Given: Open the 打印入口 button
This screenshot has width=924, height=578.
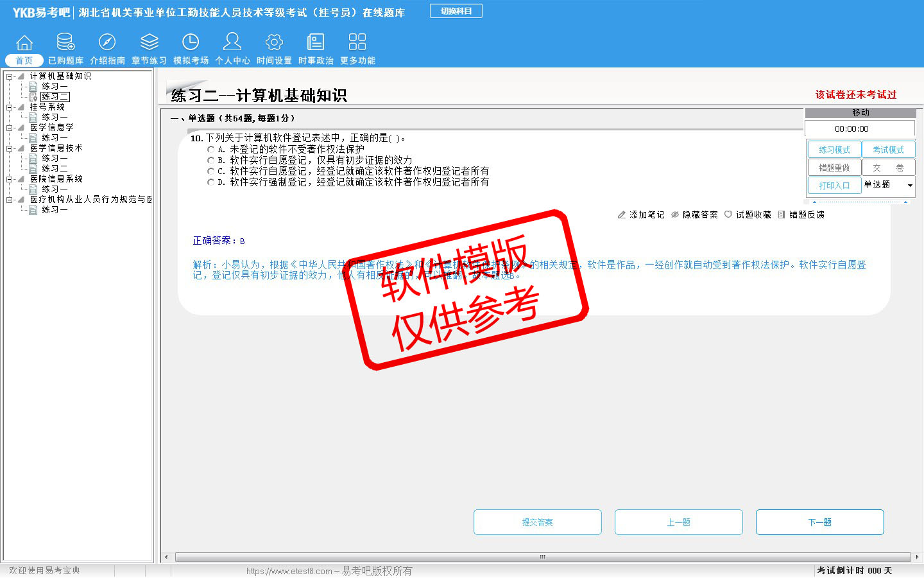Looking at the screenshot, I should [x=834, y=186].
